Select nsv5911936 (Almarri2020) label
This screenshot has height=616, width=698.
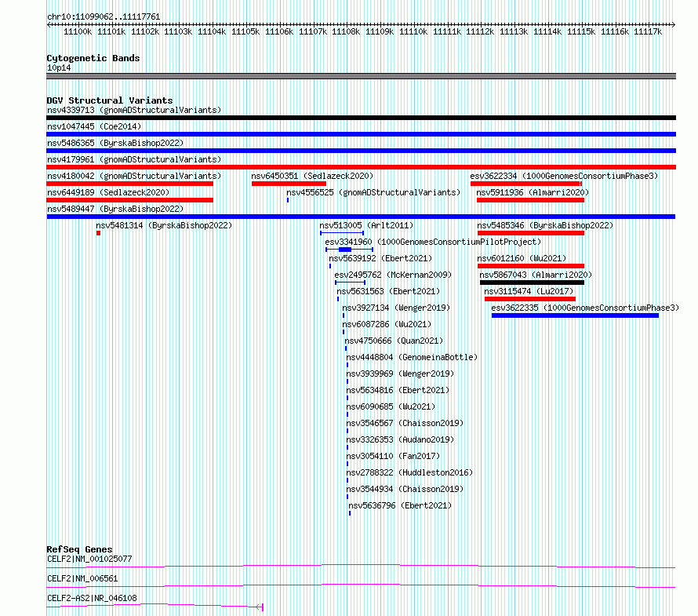pos(533,192)
